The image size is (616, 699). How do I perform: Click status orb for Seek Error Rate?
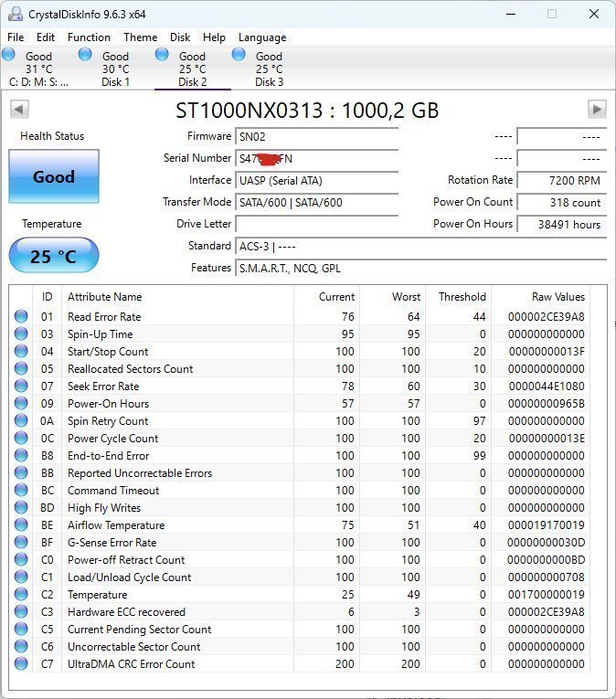click(21, 387)
